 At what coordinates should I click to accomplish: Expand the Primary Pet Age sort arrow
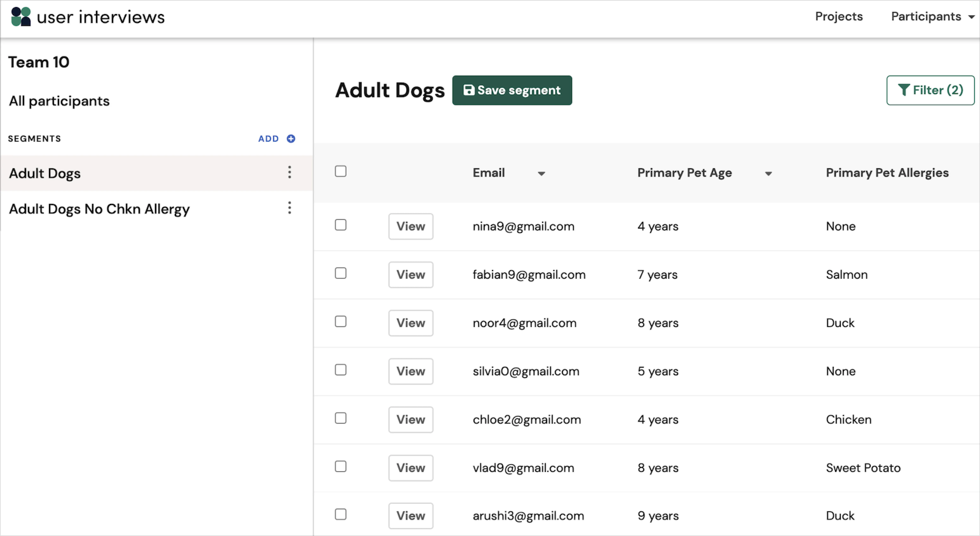769,174
